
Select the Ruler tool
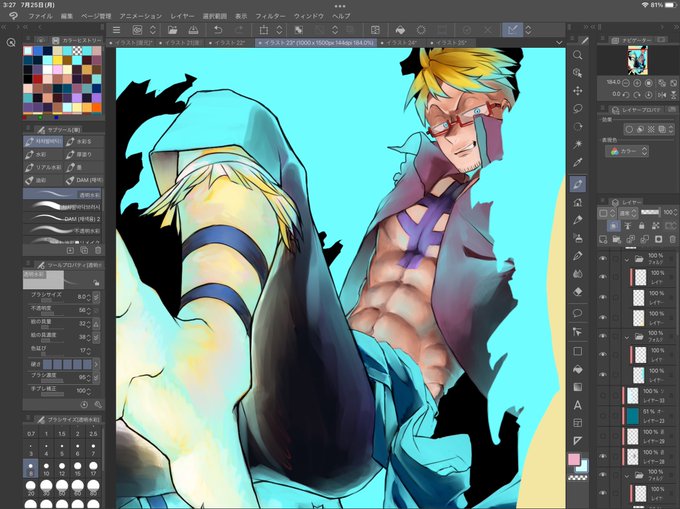[577, 441]
